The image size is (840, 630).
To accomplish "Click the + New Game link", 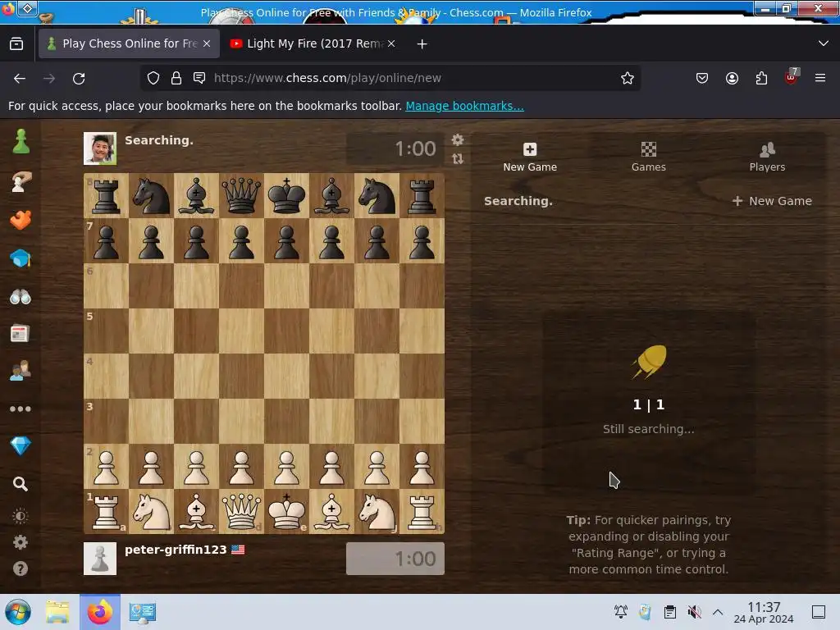I will pos(772,201).
